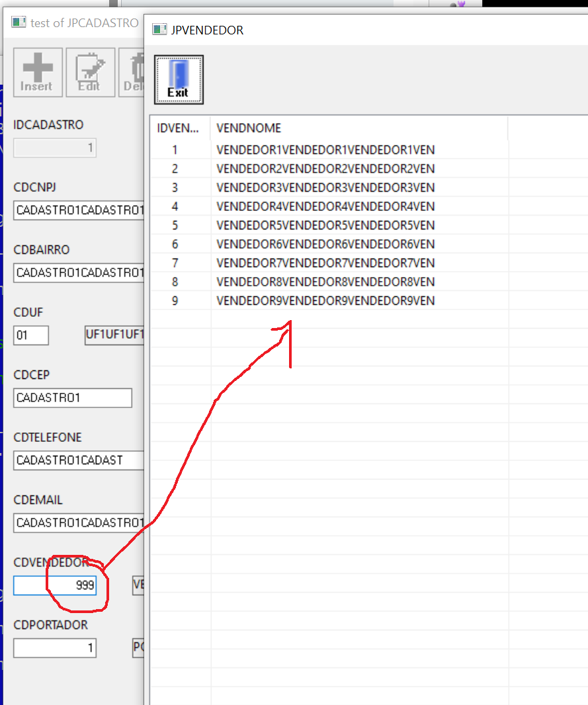Click the CDCNPJ input field

[79, 210]
